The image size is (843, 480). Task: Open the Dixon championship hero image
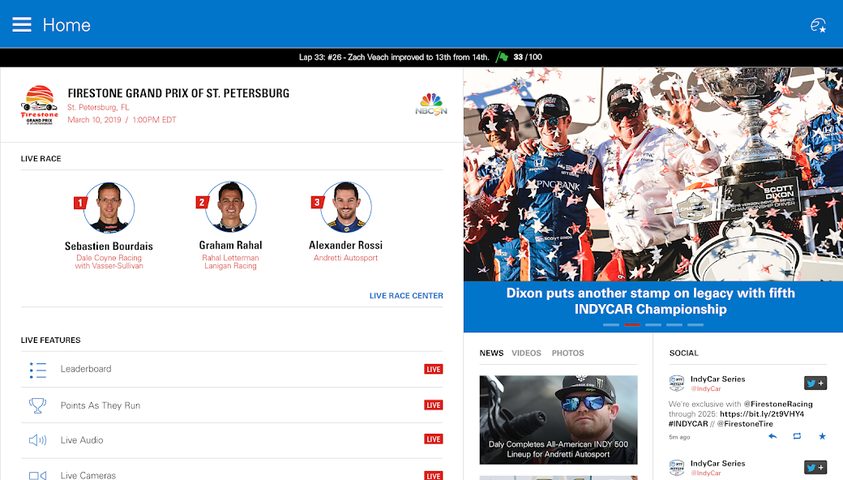point(653,174)
